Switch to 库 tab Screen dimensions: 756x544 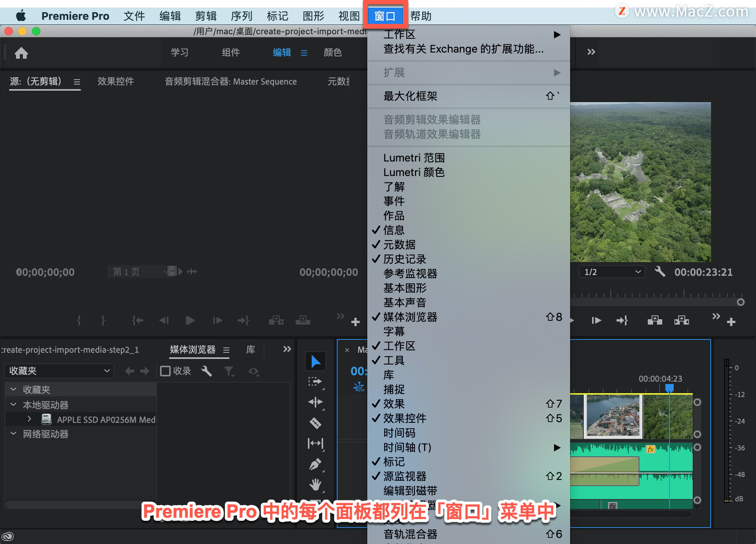(251, 350)
